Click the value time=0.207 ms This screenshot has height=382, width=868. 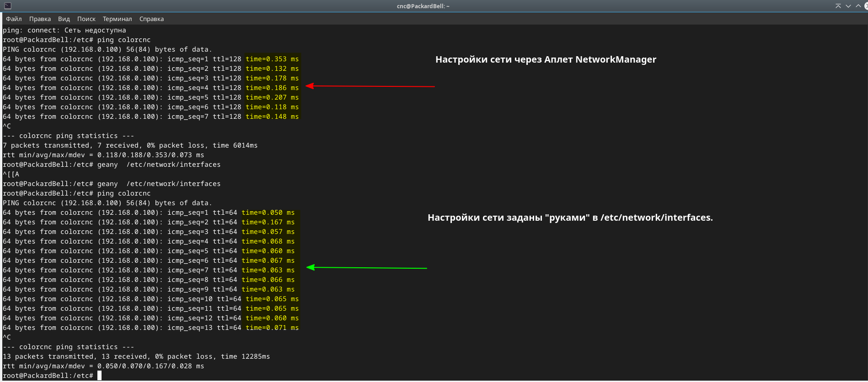pyautogui.click(x=272, y=97)
